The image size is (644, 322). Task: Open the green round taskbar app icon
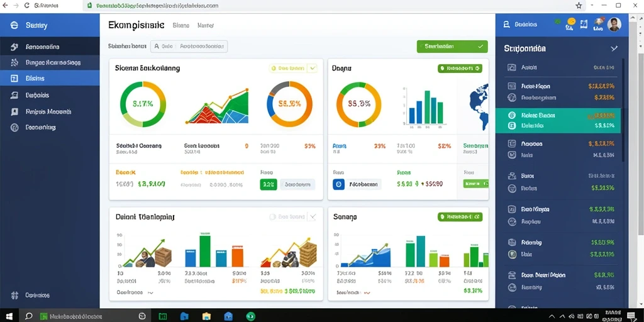click(250, 316)
